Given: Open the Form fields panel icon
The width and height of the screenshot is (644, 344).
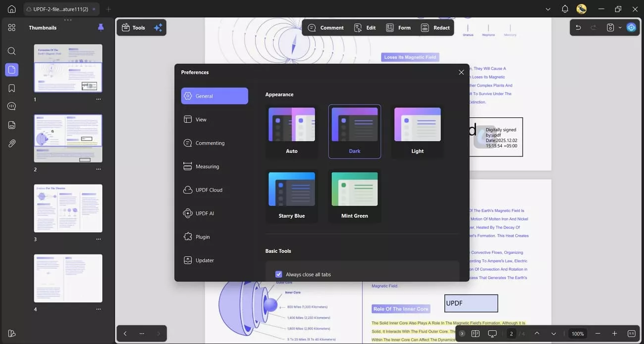Looking at the screenshot, I should pos(12,125).
